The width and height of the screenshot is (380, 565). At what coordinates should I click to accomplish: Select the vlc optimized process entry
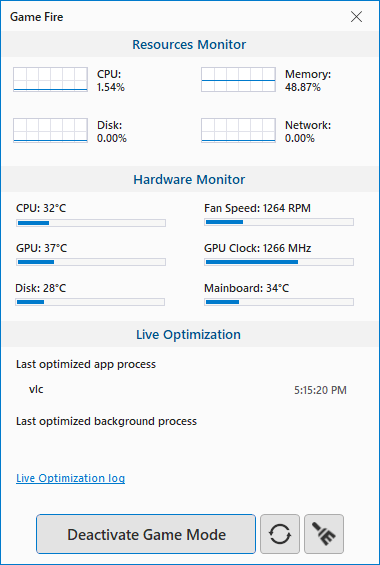pos(36,389)
